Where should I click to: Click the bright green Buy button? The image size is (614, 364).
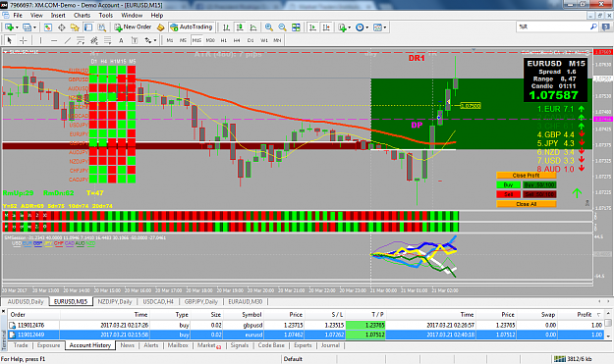(x=508, y=184)
